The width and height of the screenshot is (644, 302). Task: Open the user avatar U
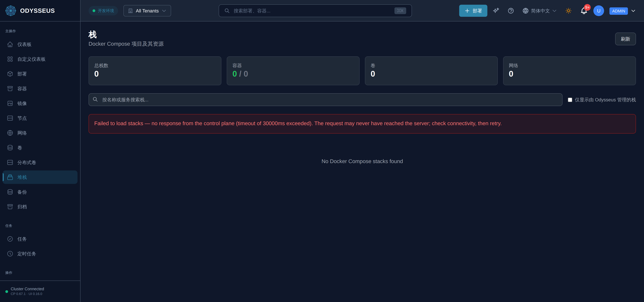(x=599, y=11)
